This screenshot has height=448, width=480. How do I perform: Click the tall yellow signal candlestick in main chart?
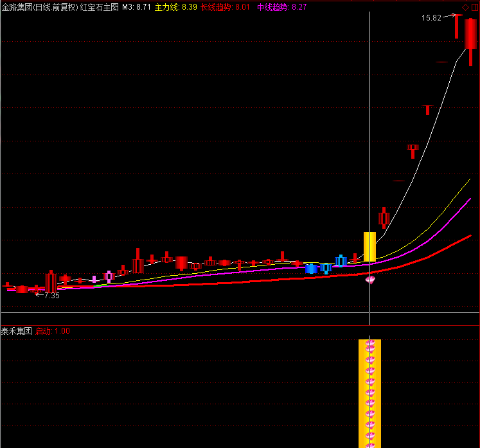(x=369, y=246)
